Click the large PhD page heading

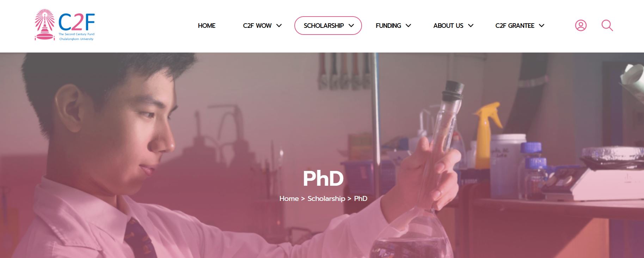[x=323, y=178]
